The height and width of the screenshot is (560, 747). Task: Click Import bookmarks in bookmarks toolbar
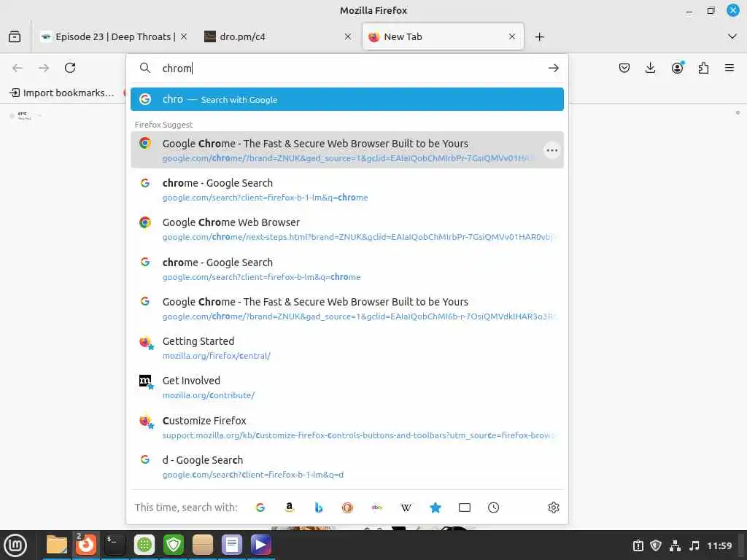63,93
